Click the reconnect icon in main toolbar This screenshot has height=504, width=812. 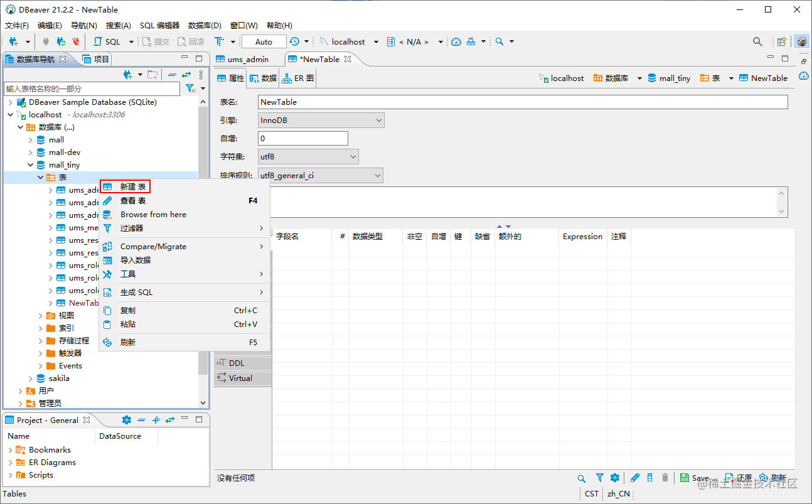pyautogui.click(x=61, y=41)
